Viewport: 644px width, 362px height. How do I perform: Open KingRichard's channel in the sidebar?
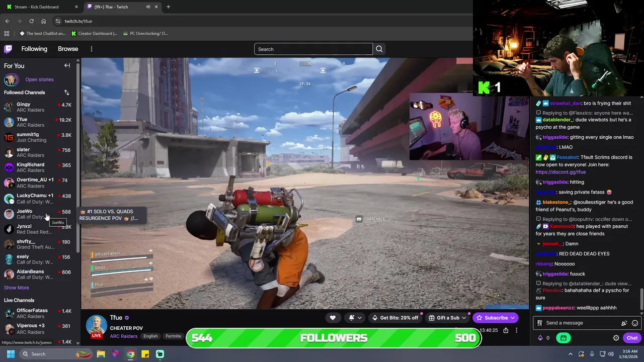pyautogui.click(x=38, y=167)
